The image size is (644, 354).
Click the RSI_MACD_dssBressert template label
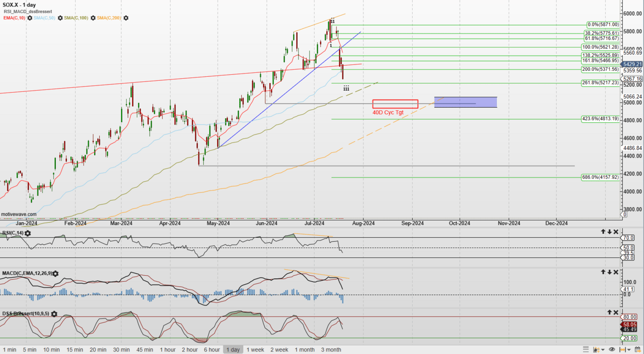[28, 11]
